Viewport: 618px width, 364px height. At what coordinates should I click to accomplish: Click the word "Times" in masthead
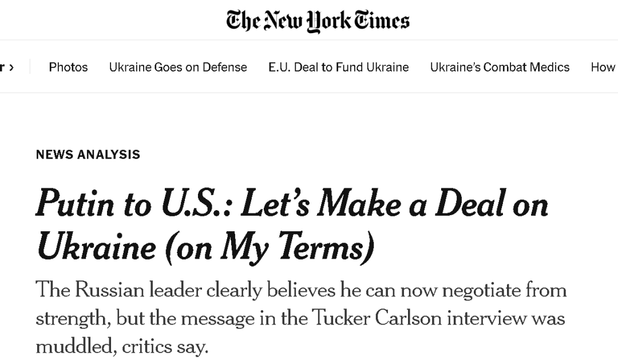pos(382,21)
